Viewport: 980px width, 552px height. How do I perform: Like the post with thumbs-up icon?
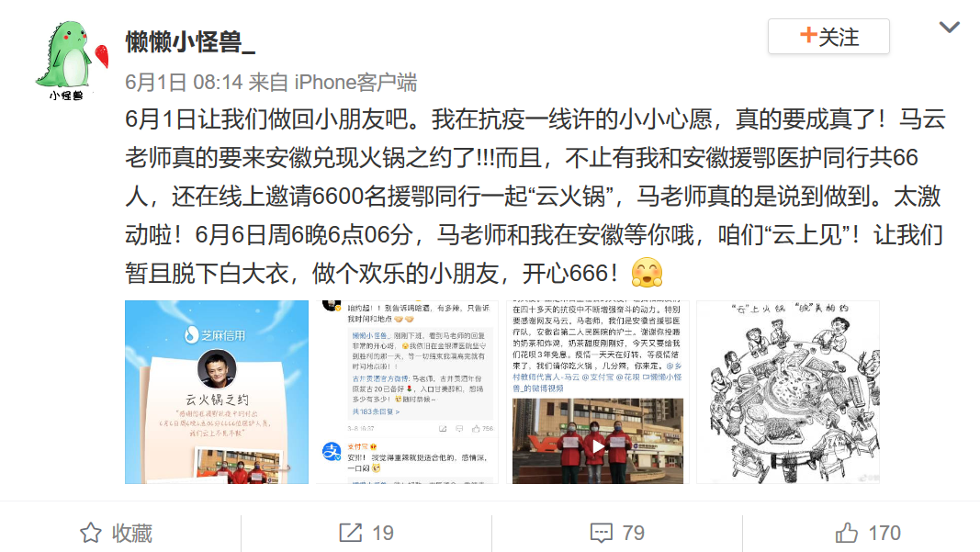point(847,533)
